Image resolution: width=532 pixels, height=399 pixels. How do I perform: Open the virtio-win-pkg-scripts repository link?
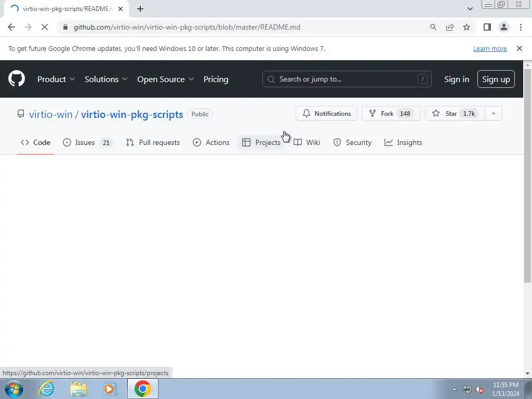coord(132,114)
